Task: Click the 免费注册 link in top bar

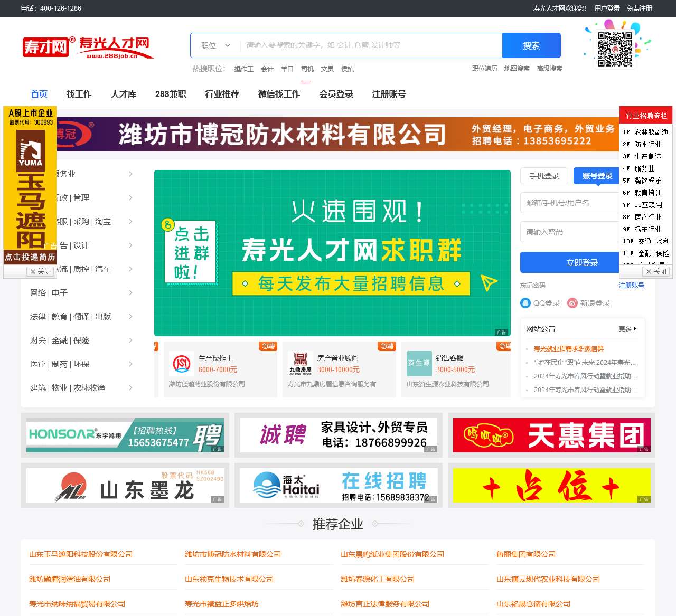Action: click(640, 8)
